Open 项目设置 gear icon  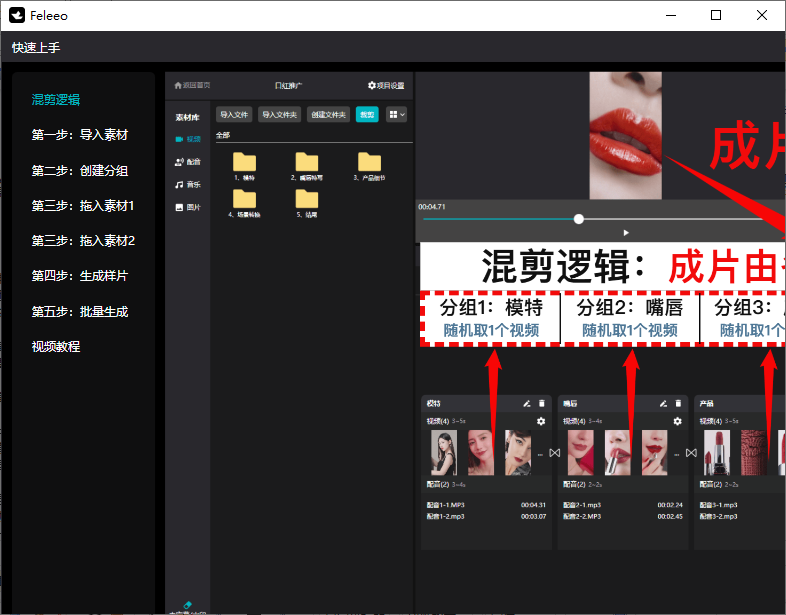[373, 86]
